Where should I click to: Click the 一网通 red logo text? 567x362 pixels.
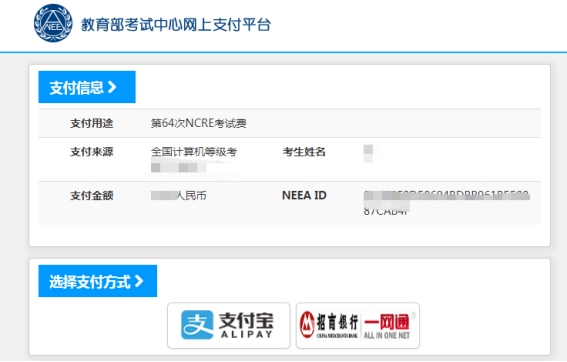387,322
